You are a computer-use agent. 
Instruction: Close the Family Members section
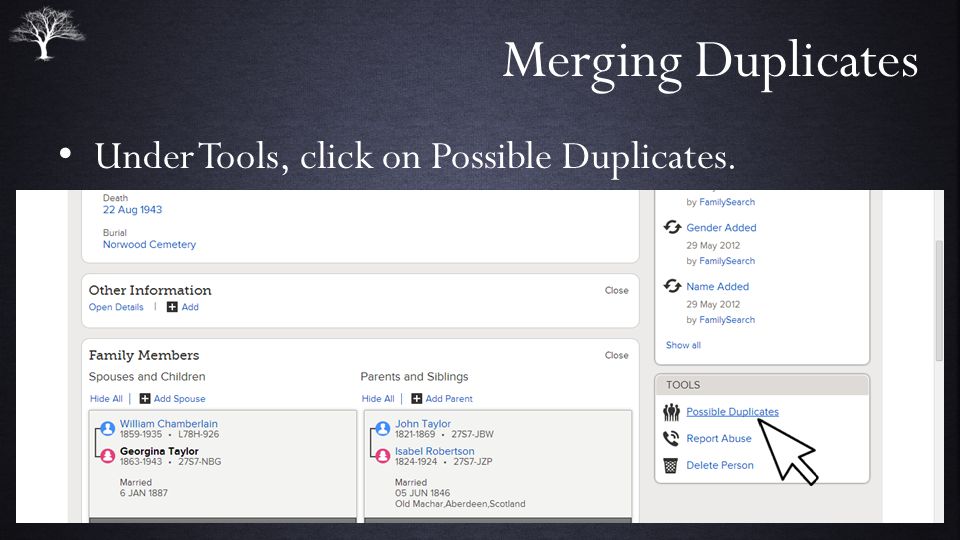pyautogui.click(x=617, y=355)
